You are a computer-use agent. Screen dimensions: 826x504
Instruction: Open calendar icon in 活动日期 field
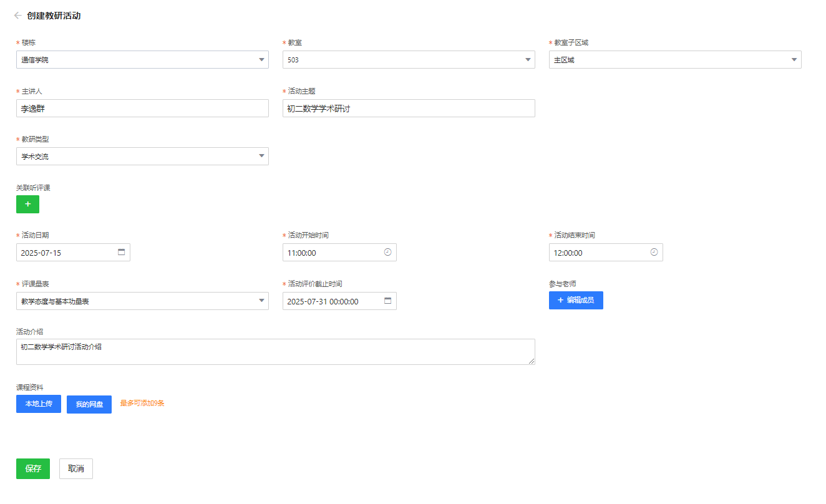(121, 253)
